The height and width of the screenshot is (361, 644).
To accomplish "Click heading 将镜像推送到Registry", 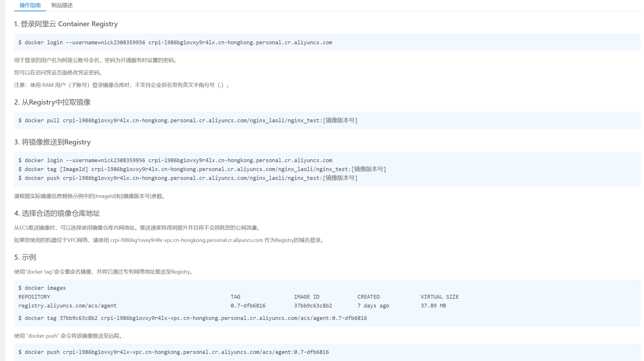I will (52, 142).
